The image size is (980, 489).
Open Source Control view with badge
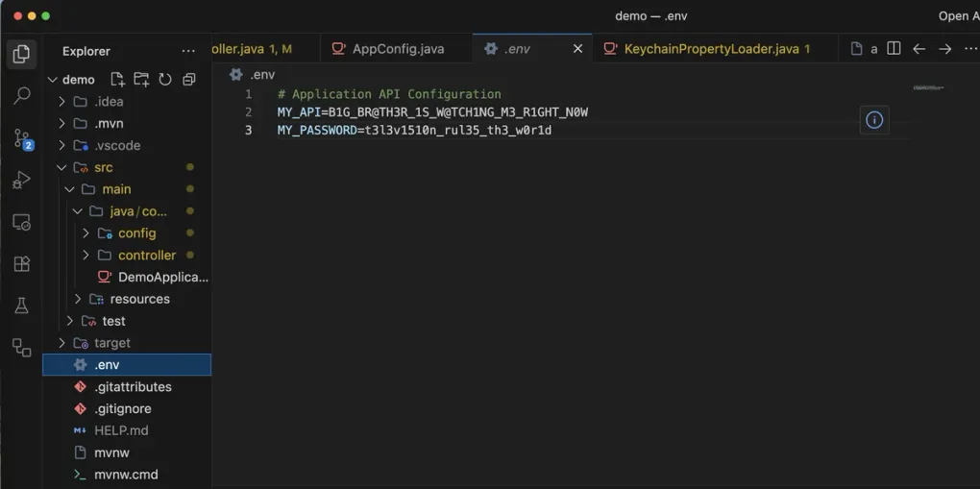21,139
